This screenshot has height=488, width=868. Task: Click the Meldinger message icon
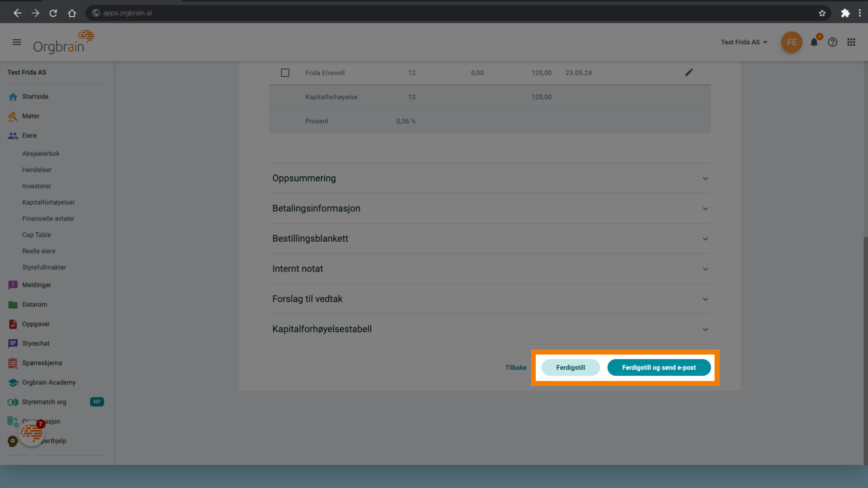coord(13,285)
